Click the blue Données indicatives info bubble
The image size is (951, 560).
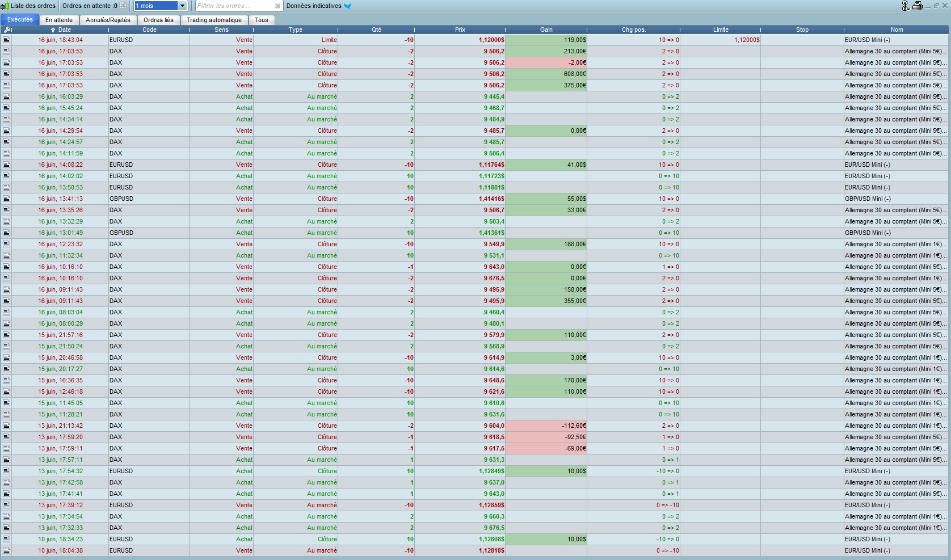348,6
